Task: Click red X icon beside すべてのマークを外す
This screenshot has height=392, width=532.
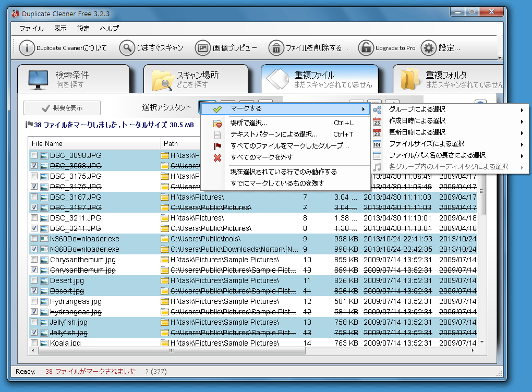Action: 217,157
